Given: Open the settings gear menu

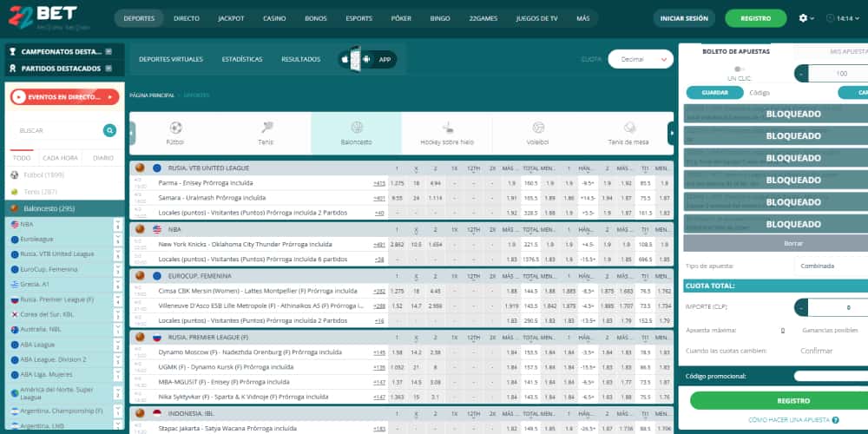Looking at the screenshot, I should (803, 18).
